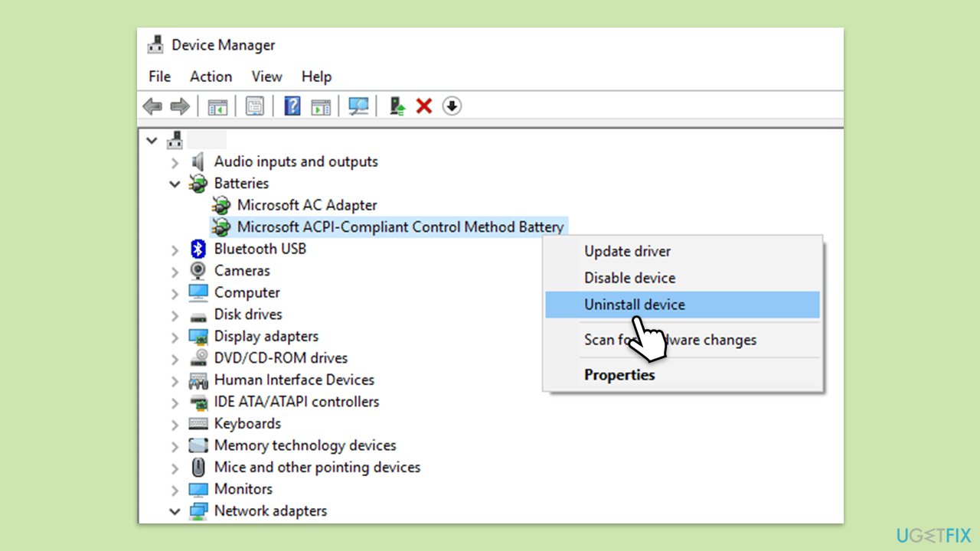This screenshot has width=980, height=551.
Task: Click the Back arrow toolbar icon
Action: click(x=153, y=106)
